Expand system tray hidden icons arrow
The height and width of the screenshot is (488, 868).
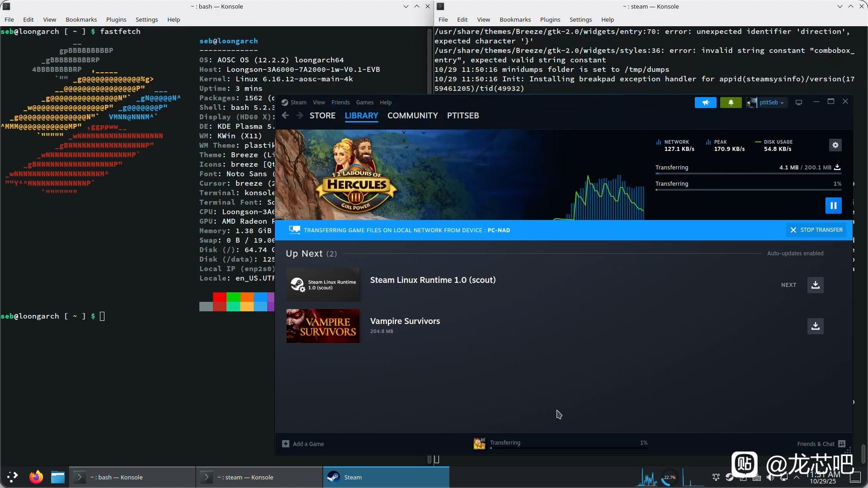797,477
